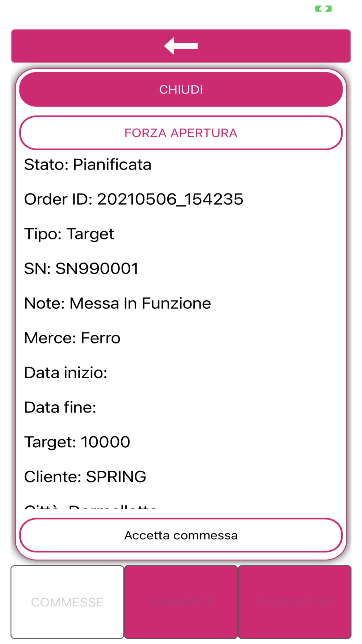Click the Target: 10000 row

(x=77, y=442)
